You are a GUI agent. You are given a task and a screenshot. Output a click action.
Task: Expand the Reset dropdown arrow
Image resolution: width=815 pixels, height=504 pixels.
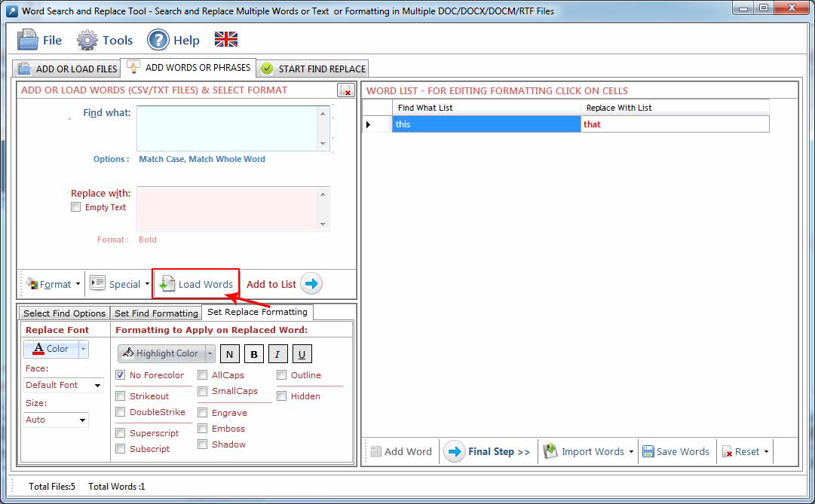tap(766, 452)
